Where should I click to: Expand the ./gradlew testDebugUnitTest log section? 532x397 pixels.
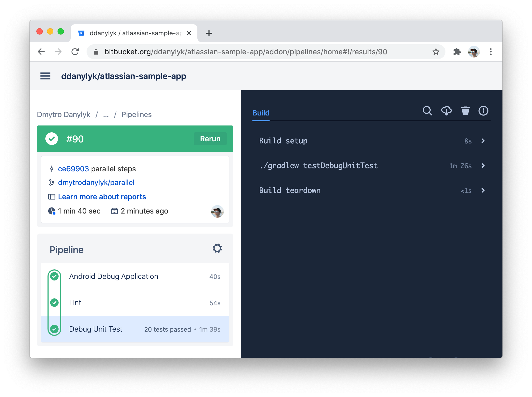click(x=371, y=166)
